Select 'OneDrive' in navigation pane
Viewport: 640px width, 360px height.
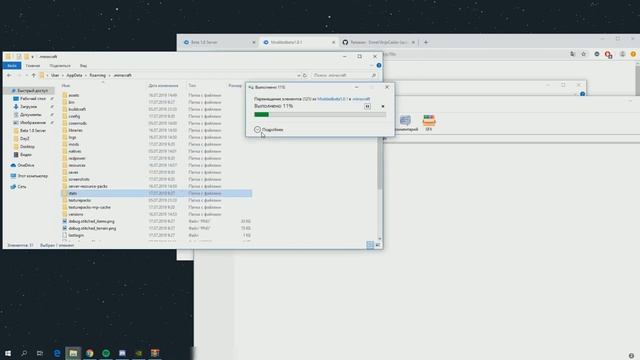(x=25, y=165)
